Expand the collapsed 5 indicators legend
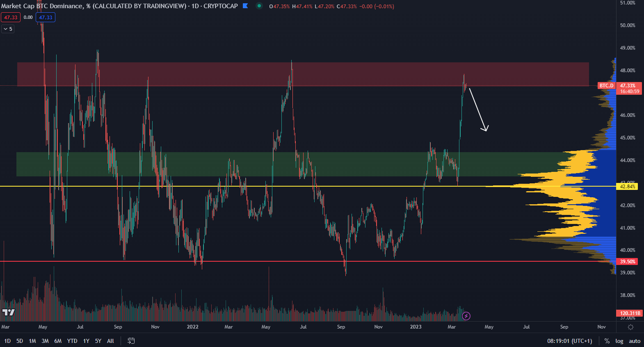The height and width of the screenshot is (347, 644). point(8,29)
